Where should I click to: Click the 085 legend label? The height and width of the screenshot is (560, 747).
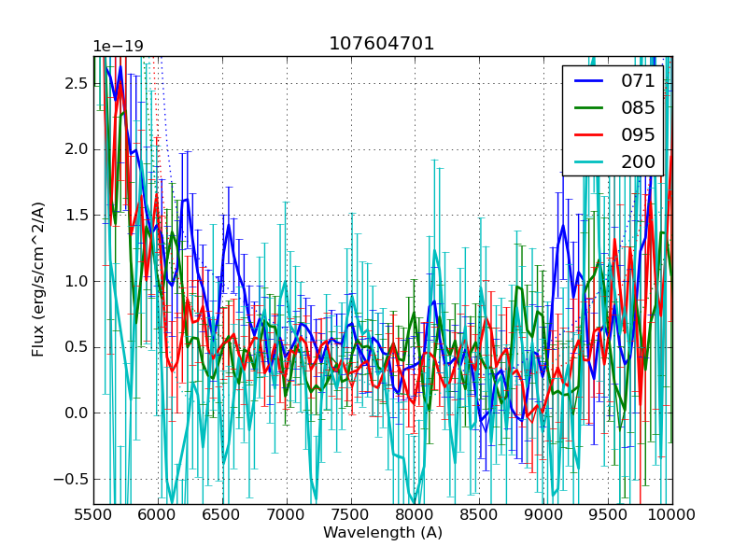click(x=638, y=107)
